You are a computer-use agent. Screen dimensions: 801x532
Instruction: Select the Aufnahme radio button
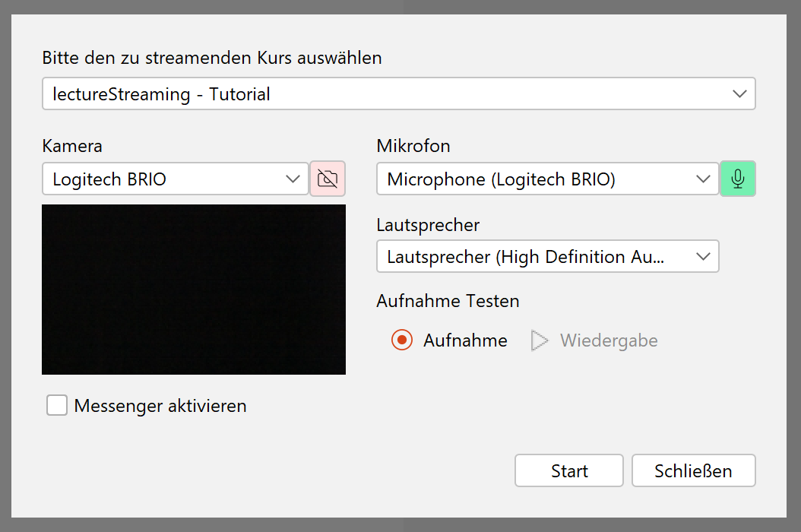[x=401, y=340]
